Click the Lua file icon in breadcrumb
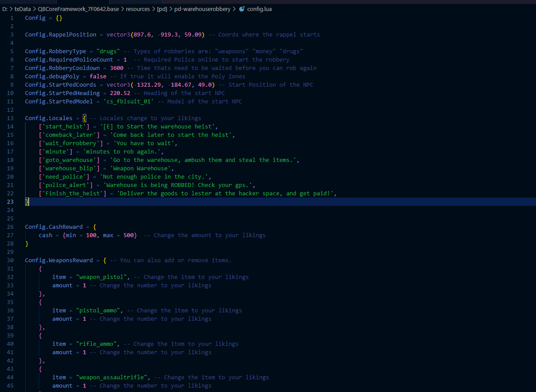This screenshot has width=536, height=392. (x=241, y=9)
